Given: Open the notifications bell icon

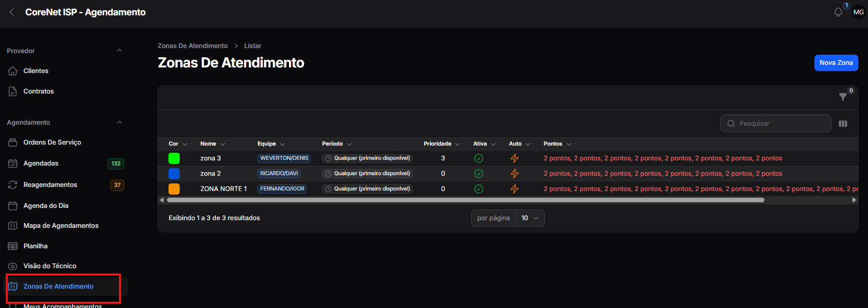Looking at the screenshot, I should point(838,12).
